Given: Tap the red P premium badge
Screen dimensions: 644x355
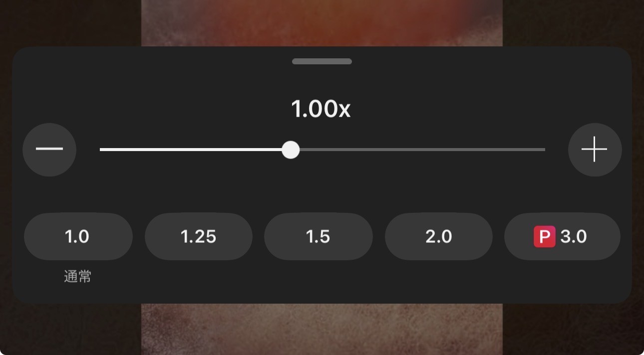Looking at the screenshot, I should (544, 236).
